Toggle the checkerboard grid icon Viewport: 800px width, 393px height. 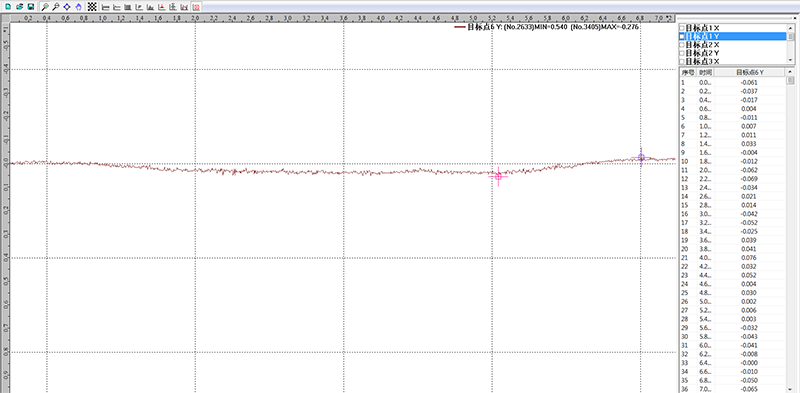(92, 7)
